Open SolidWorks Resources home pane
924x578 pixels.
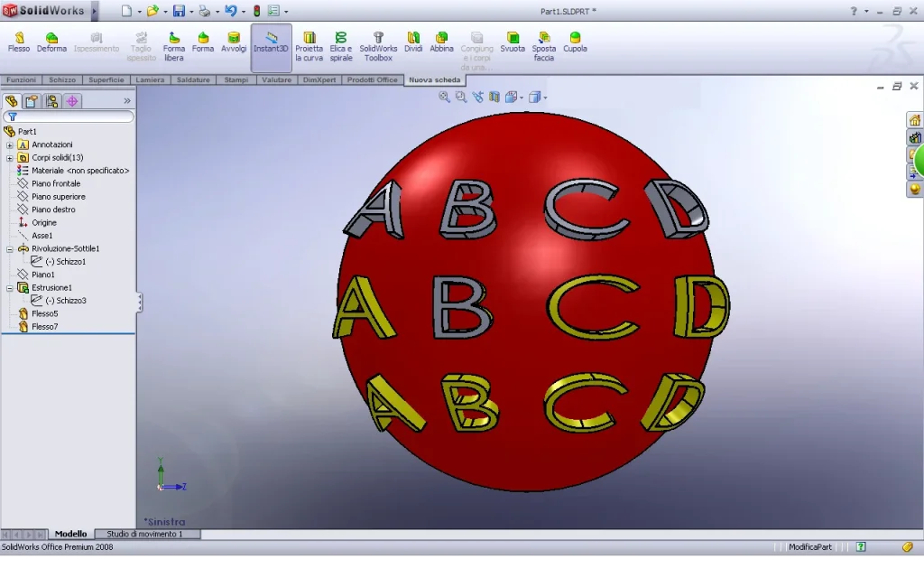pos(915,120)
